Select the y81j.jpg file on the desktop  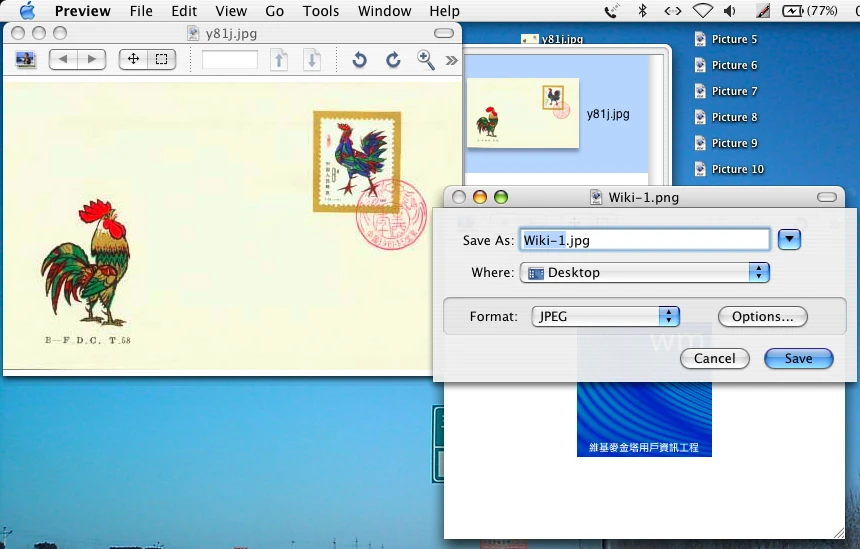click(552, 39)
